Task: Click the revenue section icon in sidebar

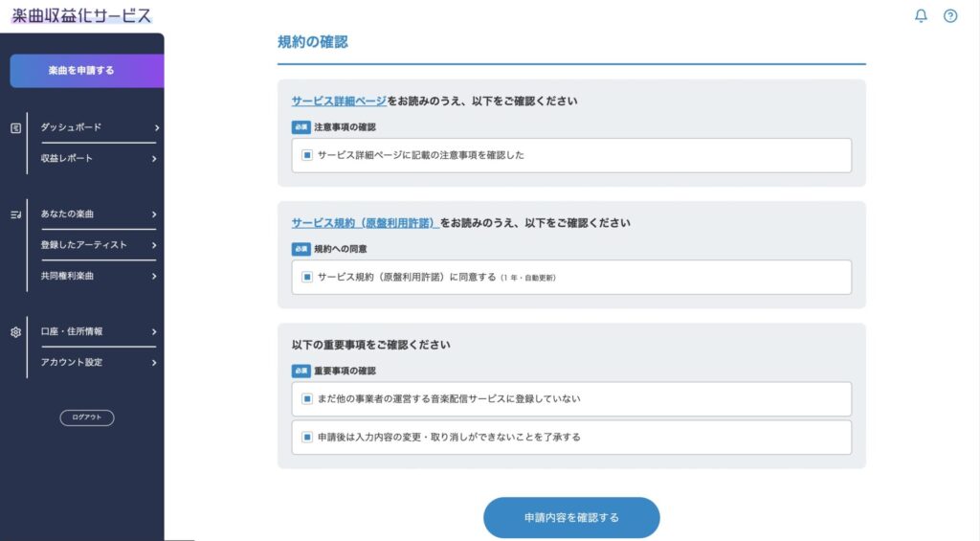Action: [x=15, y=127]
